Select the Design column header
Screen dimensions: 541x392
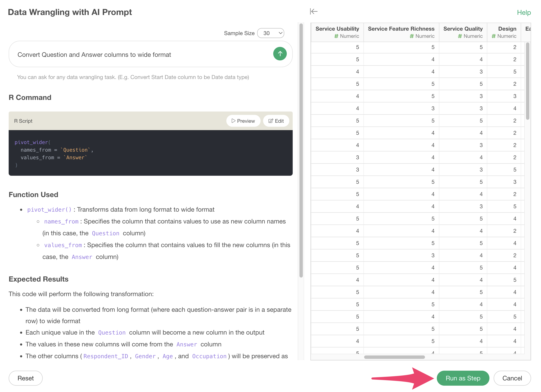tap(504, 32)
